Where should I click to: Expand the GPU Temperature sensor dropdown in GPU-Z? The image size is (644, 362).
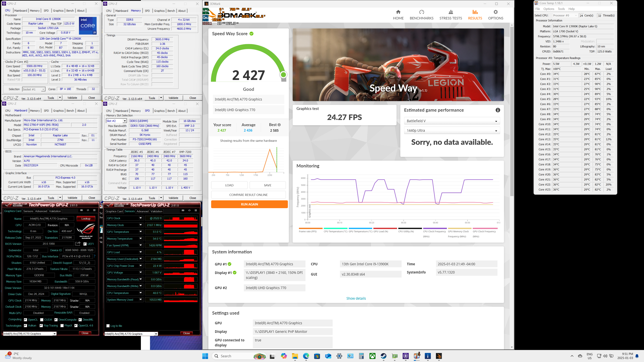141,232
